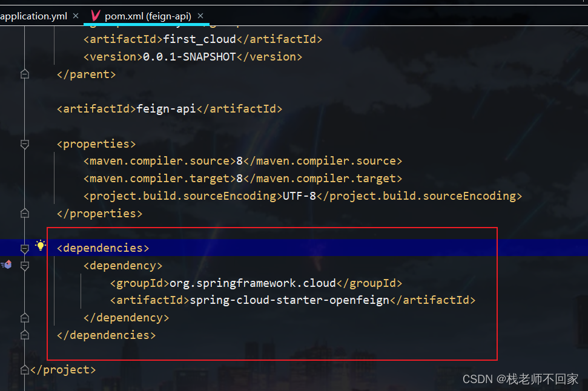Click the gutter dependency icon beside <dependency>
Viewport: 588px width, 391px height.
tap(7, 264)
